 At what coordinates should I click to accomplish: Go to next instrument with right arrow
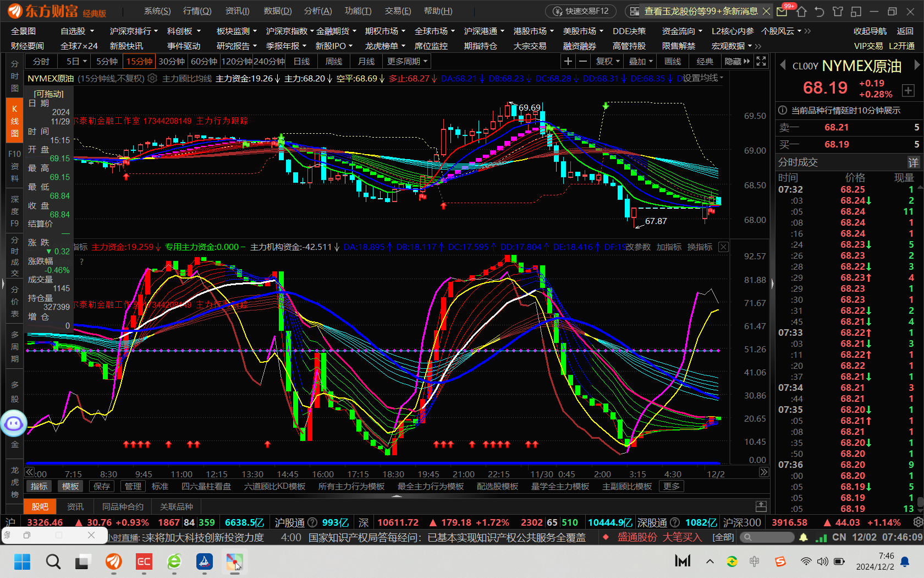[916, 65]
